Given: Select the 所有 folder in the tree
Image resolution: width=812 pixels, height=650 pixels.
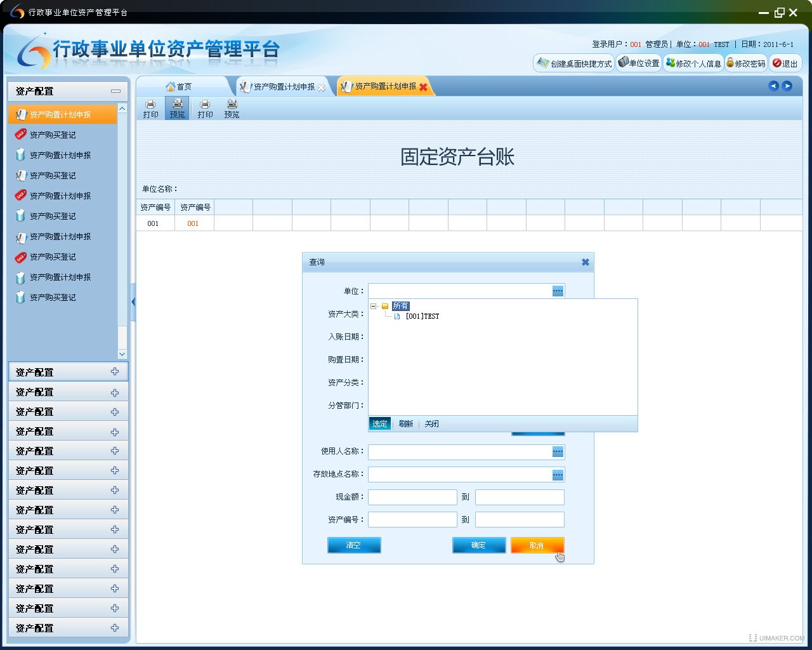Looking at the screenshot, I should (400, 306).
